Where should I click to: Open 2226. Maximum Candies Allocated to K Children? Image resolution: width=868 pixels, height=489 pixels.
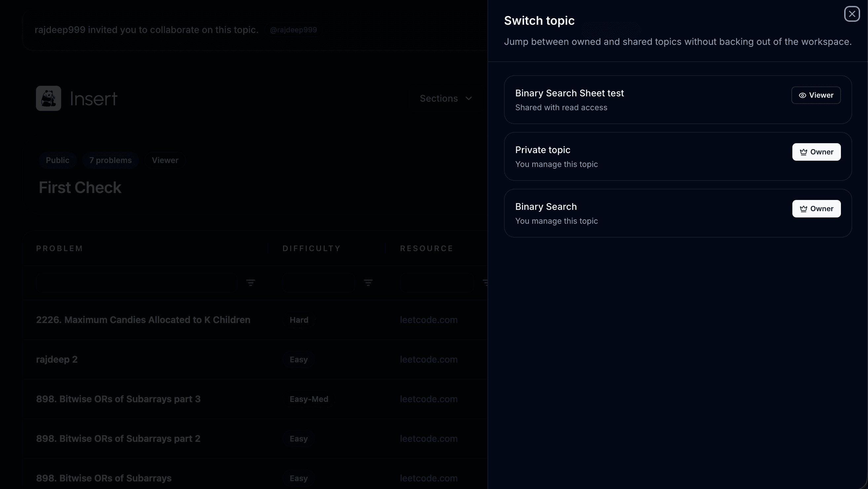pyautogui.click(x=143, y=320)
